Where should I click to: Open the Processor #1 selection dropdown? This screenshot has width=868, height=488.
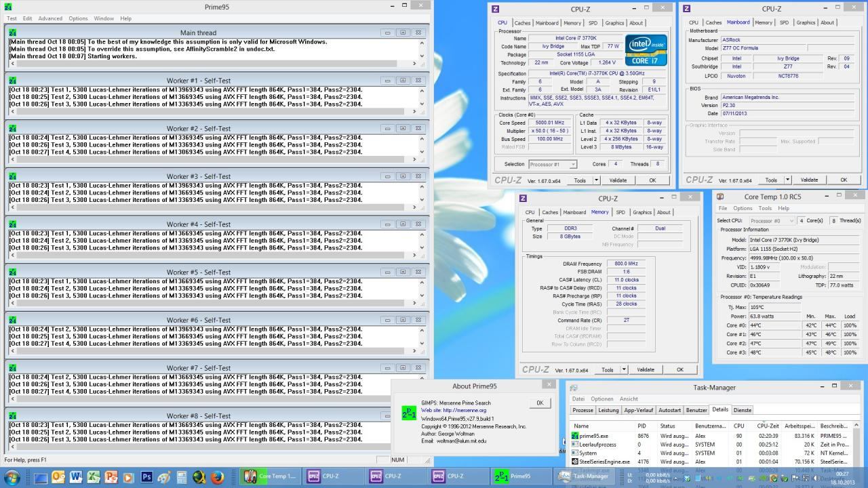[x=553, y=164]
